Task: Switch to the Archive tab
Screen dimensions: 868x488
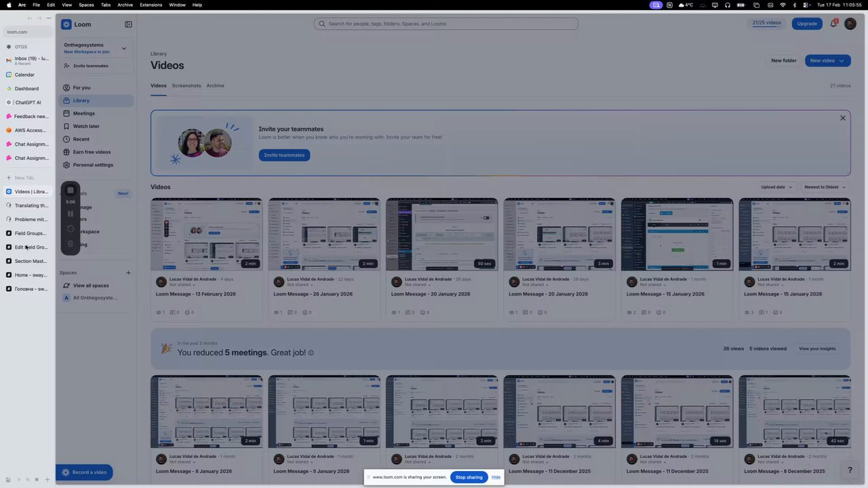Action: click(215, 85)
